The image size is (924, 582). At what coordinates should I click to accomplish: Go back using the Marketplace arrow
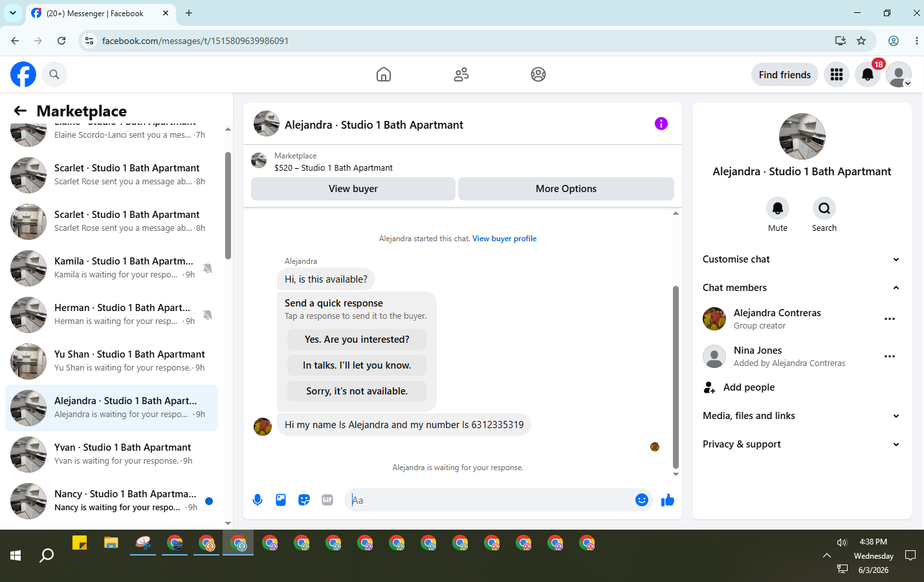tap(20, 111)
